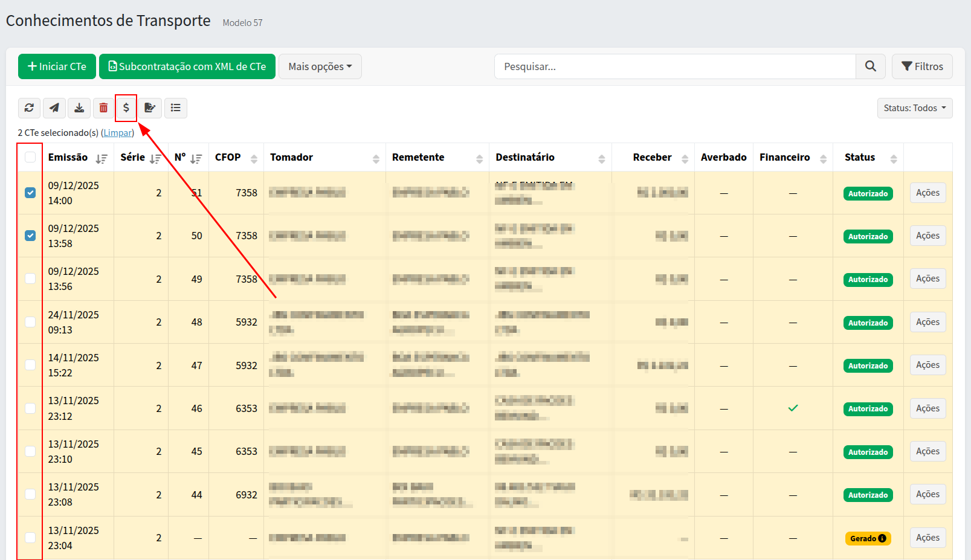The width and height of the screenshot is (971, 560).
Task: Toggle the select-all checkbox in table header
Action: coord(30,158)
